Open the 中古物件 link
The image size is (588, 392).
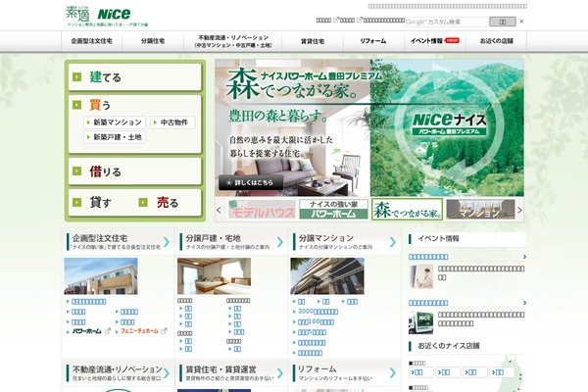point(172,122)
